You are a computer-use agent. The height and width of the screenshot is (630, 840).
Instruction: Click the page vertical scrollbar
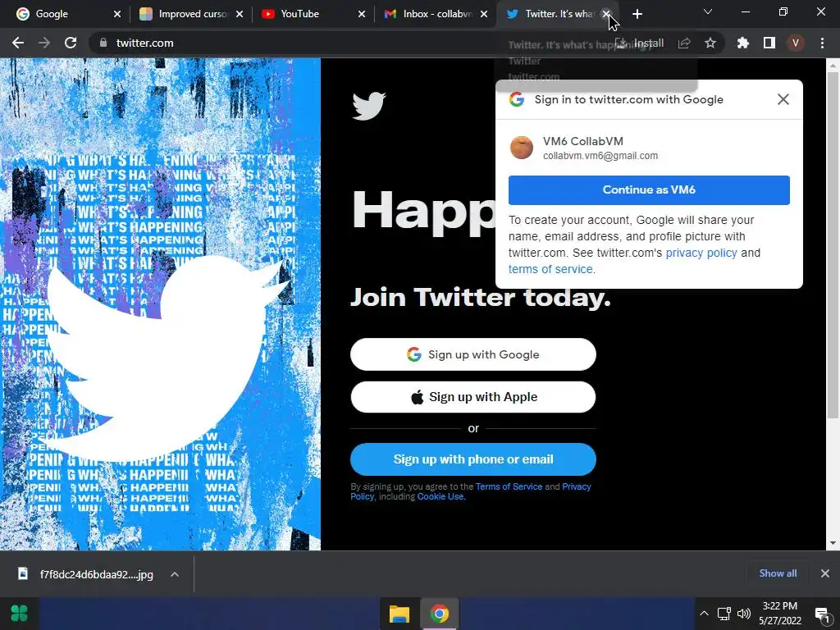[x=833, y=244]
